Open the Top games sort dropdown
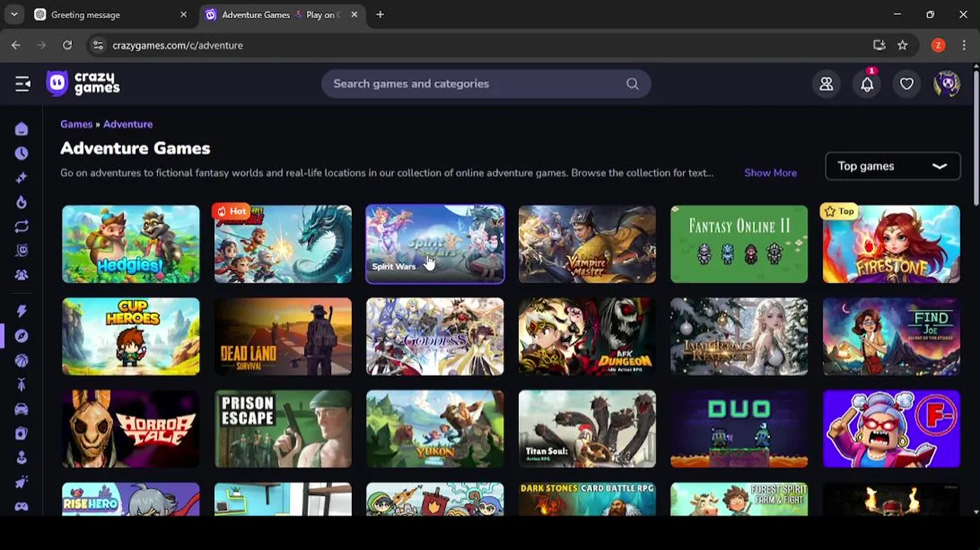The height and width of the screenshot is (550, 980). [x=892, y=166]
